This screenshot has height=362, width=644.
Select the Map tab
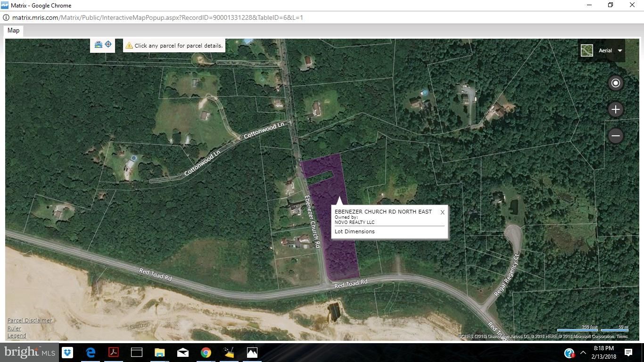[13, 30]
